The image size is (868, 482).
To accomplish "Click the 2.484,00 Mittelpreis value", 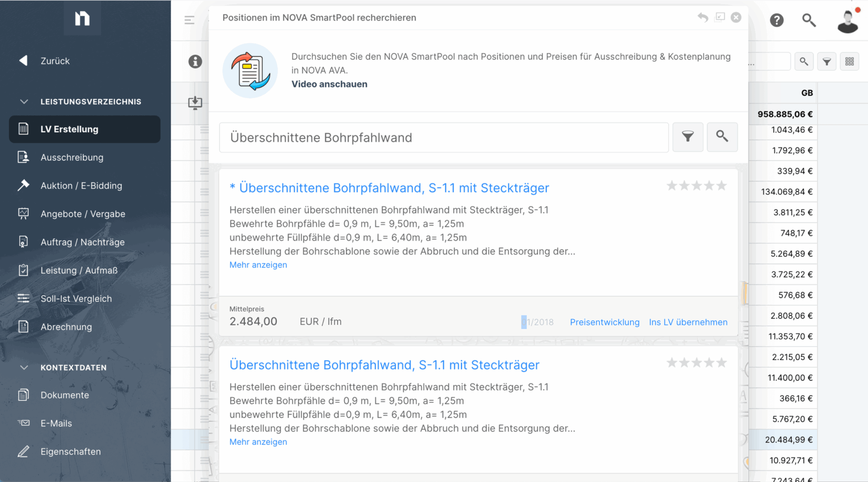I will tap(253, 321).
